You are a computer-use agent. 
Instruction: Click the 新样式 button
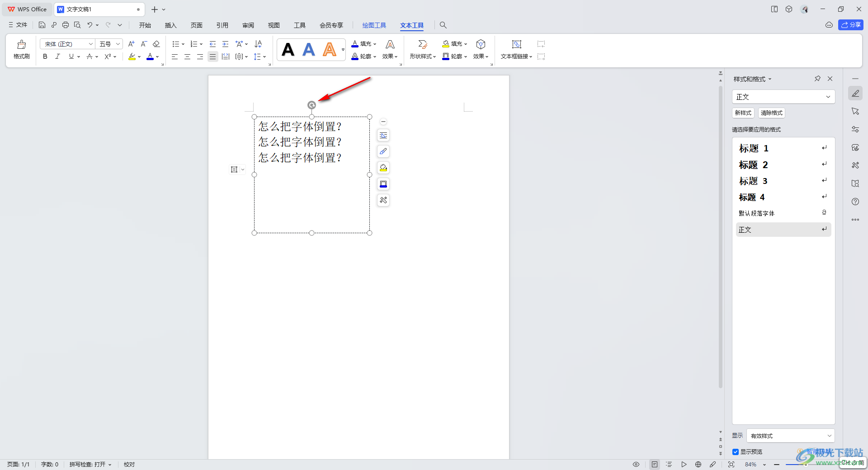(743, 113)
